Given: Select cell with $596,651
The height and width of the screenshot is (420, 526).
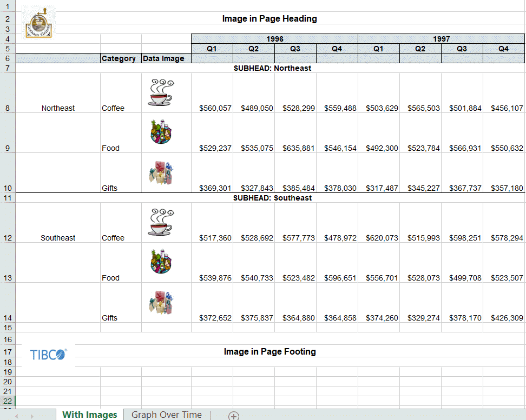Looking at the screenshot, I should click(x=337, y=263).
